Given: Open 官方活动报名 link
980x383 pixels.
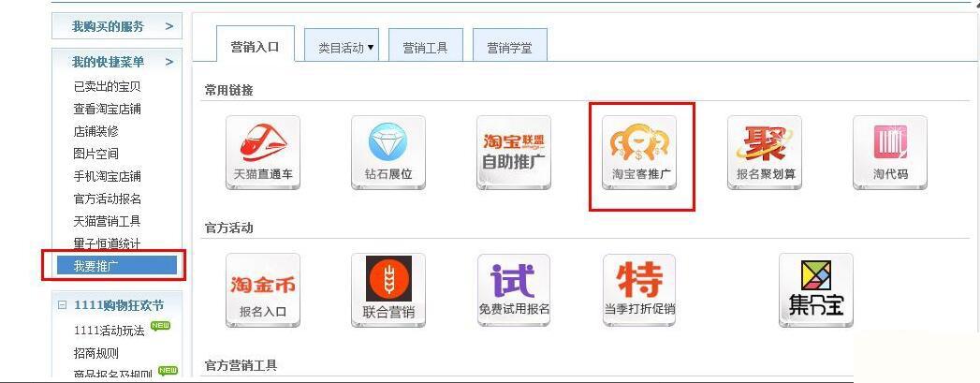Looking at the screenshot, I should tap(107, 199).
